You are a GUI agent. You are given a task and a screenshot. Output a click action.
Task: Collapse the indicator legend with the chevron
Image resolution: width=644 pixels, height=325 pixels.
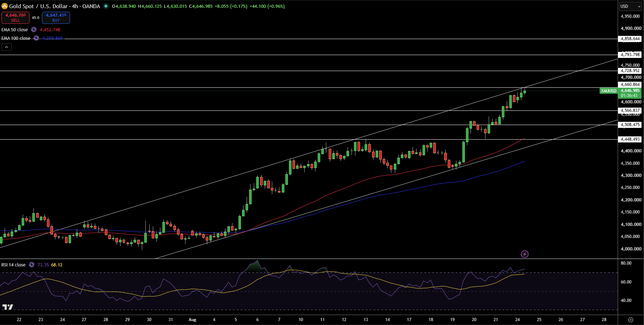(6, 47)
